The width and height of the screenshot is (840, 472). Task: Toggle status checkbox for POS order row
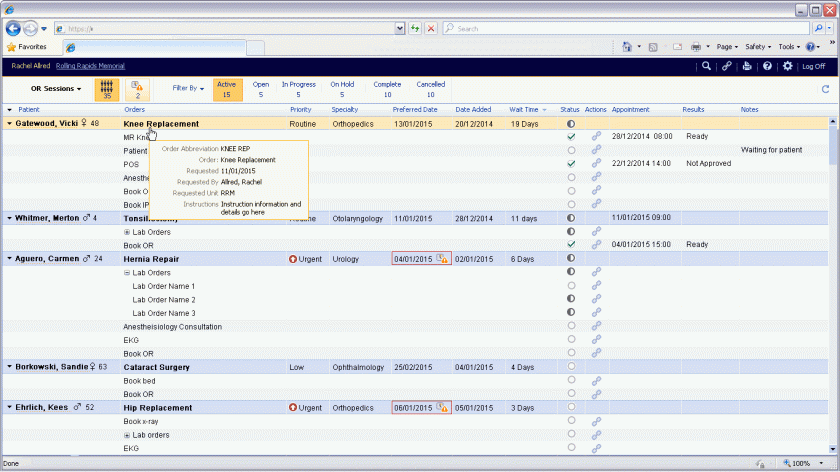point(571,163)
